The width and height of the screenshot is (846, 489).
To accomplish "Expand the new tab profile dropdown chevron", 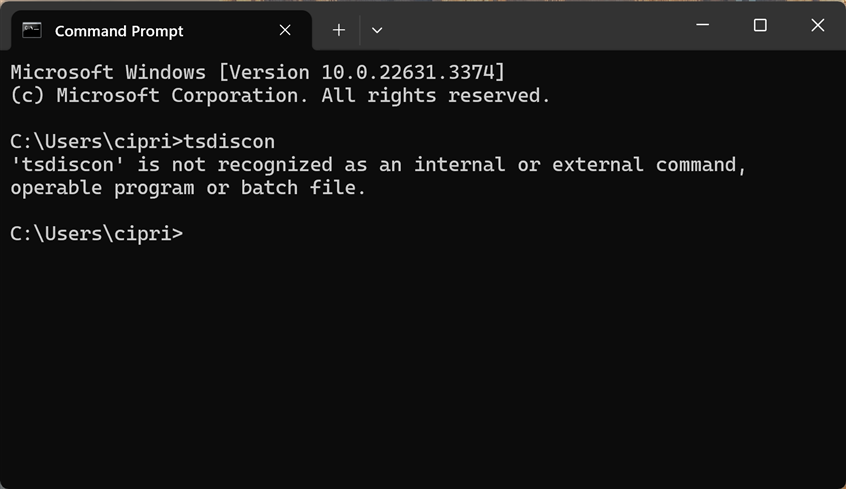I will point(377,30).
